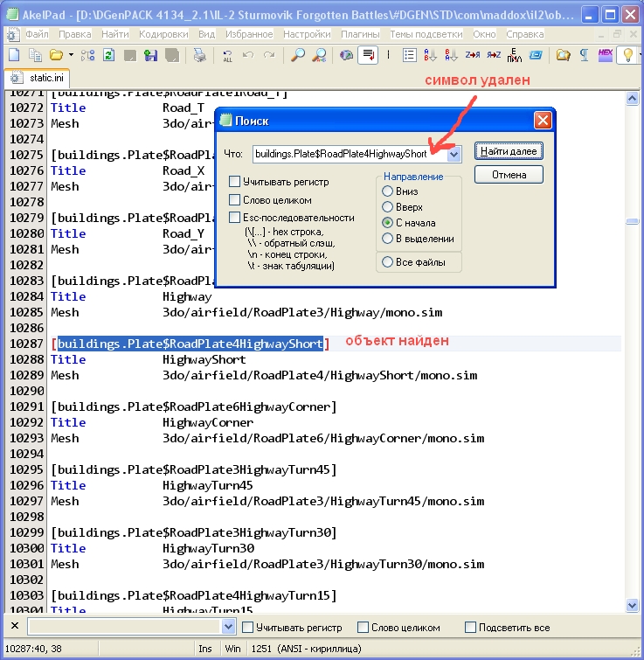The height and width of the screenshot is (660, 644).
Task: Click the vertical scrollbar down arrow
Action: click(x=632, y=605)
